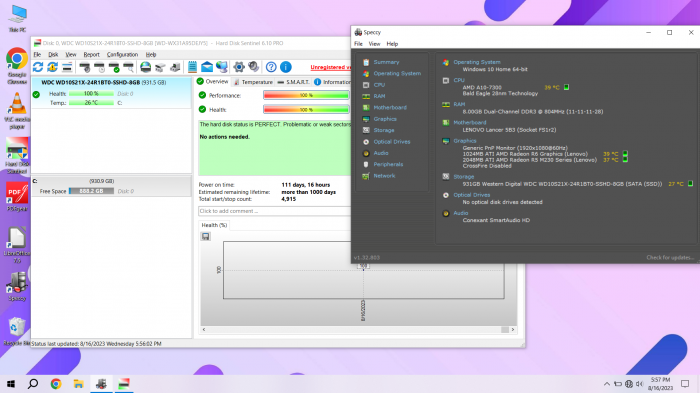700x393 pixels.
Task: Open Hard Disk Sentinel Report menu
Action: [x=92, y=54]
